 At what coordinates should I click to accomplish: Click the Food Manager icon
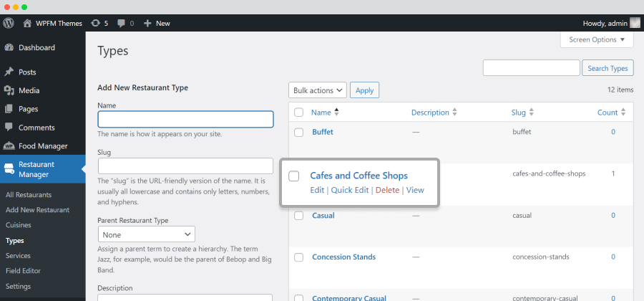pyautogui.click(x=9, y=146)
